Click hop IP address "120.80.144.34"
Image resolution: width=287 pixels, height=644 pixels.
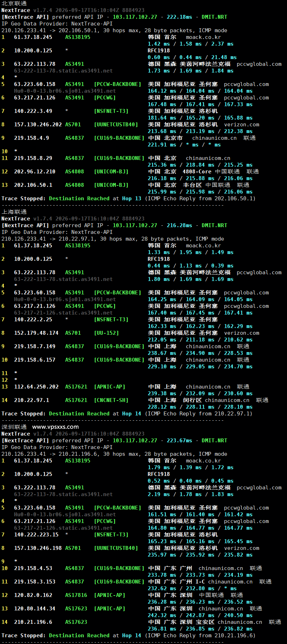coord(35,609)
